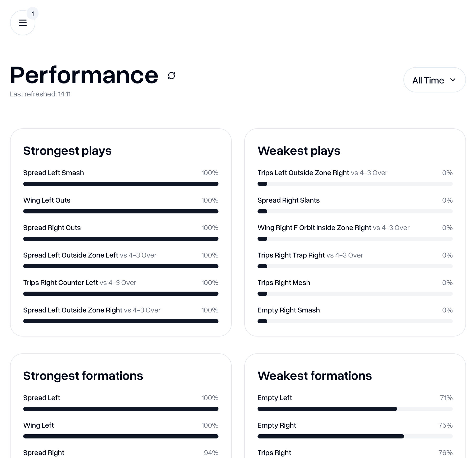Click Spread Right Slants weak play
476x458 pixels.
(288, 200)
